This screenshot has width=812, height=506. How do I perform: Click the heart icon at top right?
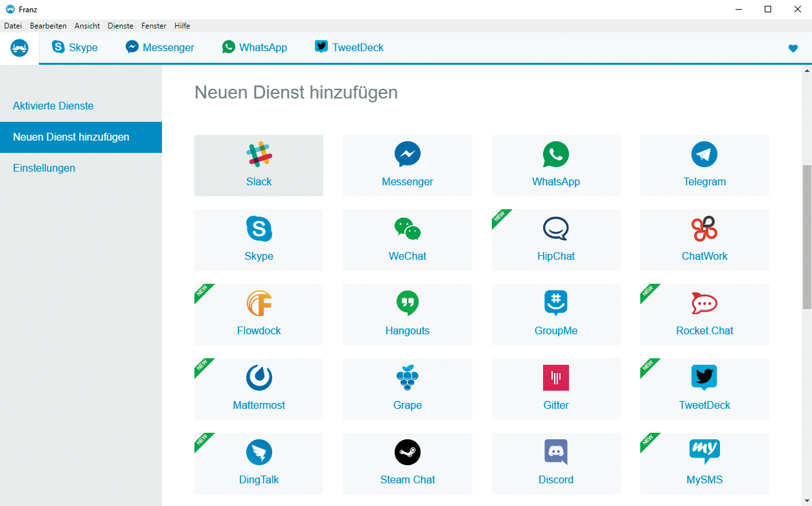click(x=793, y=49)
